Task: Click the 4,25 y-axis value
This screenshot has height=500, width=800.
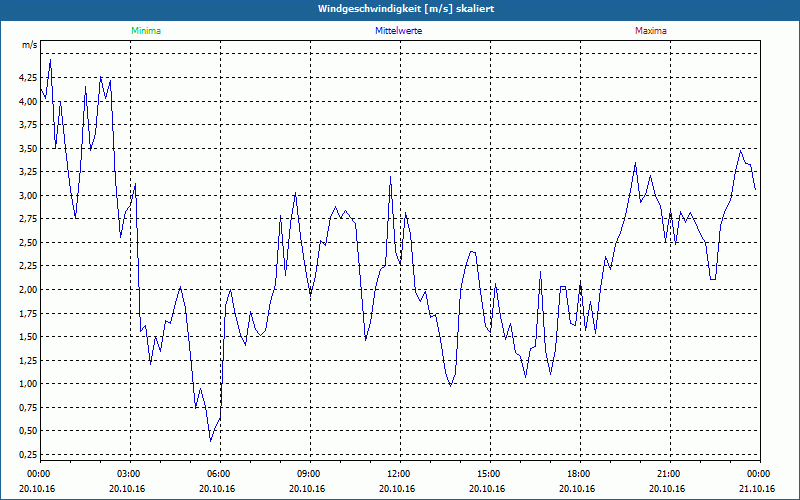Action: pos(29,78)
